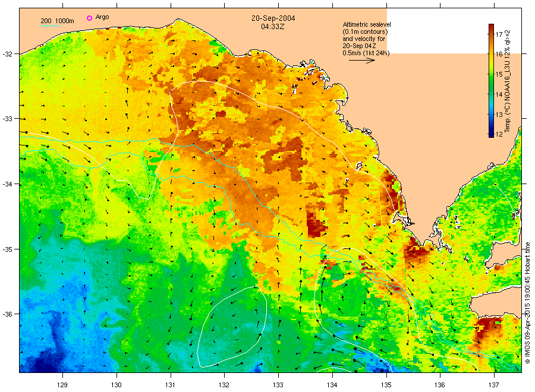Click the date 20-Sep-2004 title

coord(273,18)
